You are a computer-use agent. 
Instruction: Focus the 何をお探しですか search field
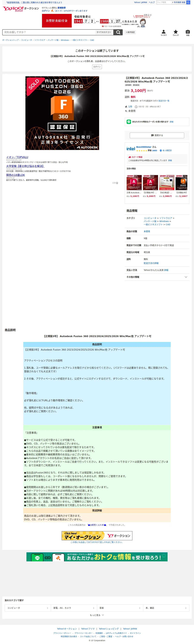click(49, 32)
